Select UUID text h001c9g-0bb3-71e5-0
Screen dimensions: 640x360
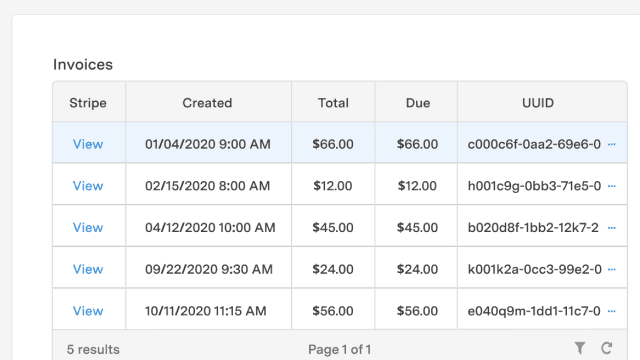(x=534, y=186)
